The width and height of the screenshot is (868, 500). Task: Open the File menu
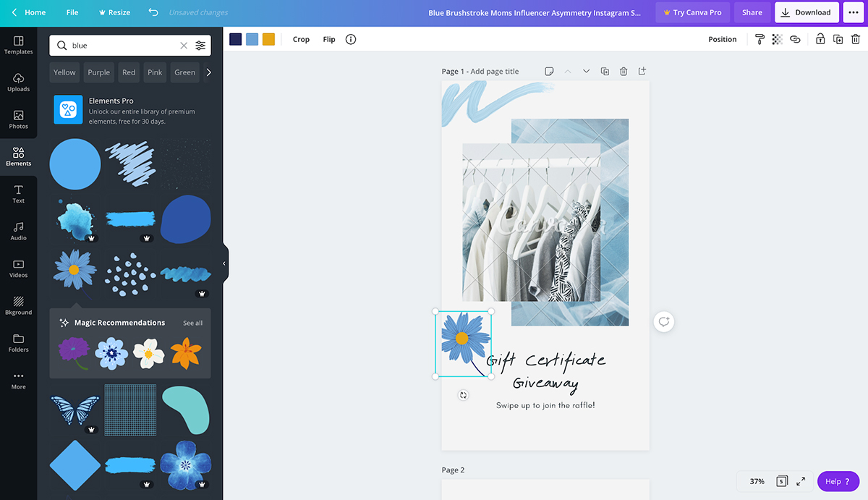coord(72,12)
